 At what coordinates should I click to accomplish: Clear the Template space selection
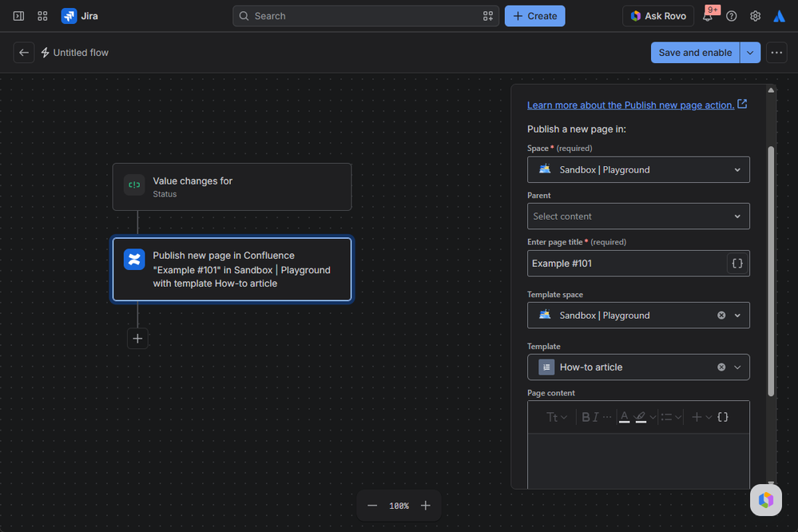pyautogui.click(x=721, y=316)
